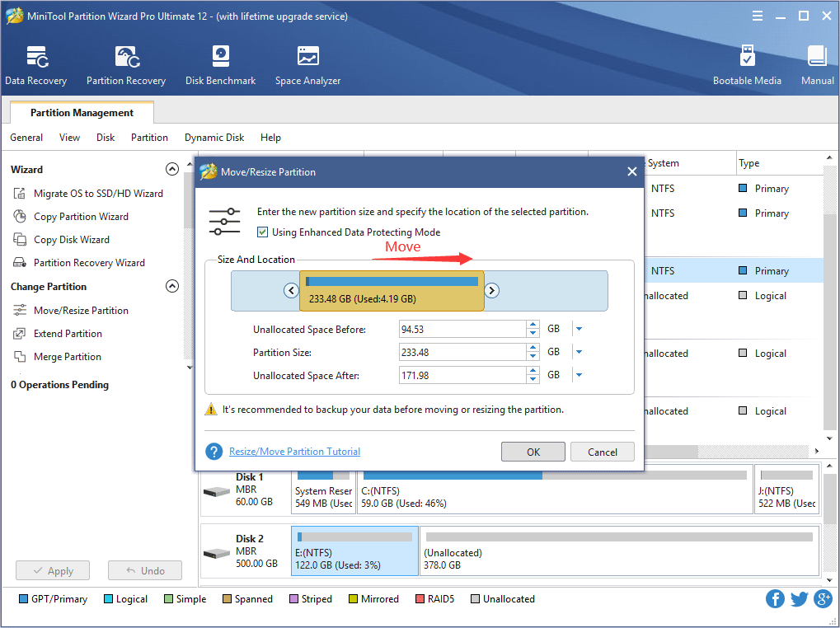Open the Bootable Media creator

747,64
